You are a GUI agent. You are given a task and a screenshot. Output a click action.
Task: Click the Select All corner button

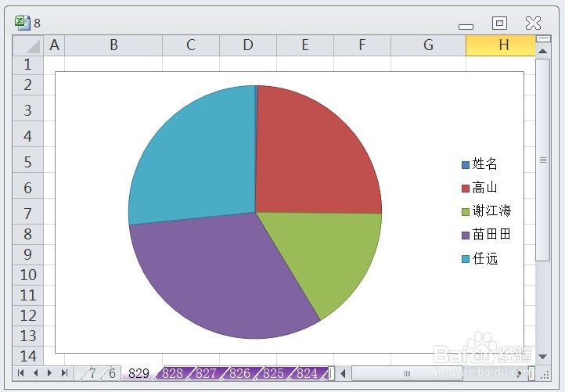(28, 45)
